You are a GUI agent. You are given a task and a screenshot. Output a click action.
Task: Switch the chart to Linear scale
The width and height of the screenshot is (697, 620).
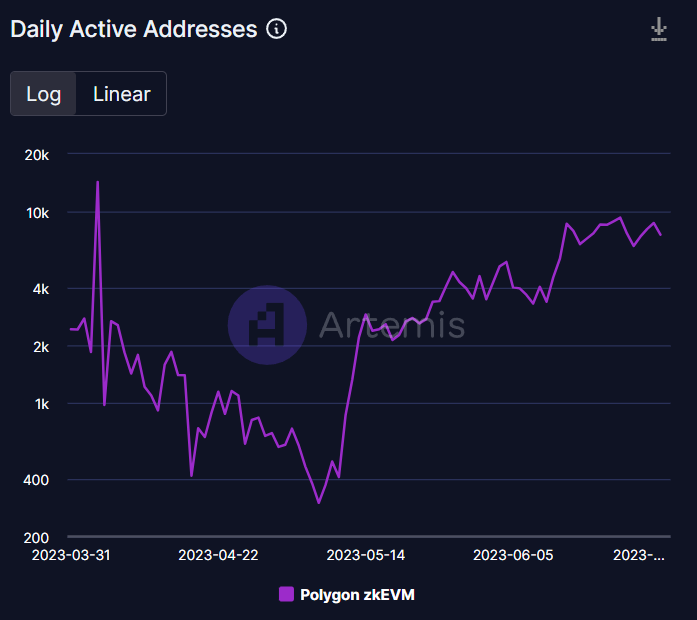[121, 94]
